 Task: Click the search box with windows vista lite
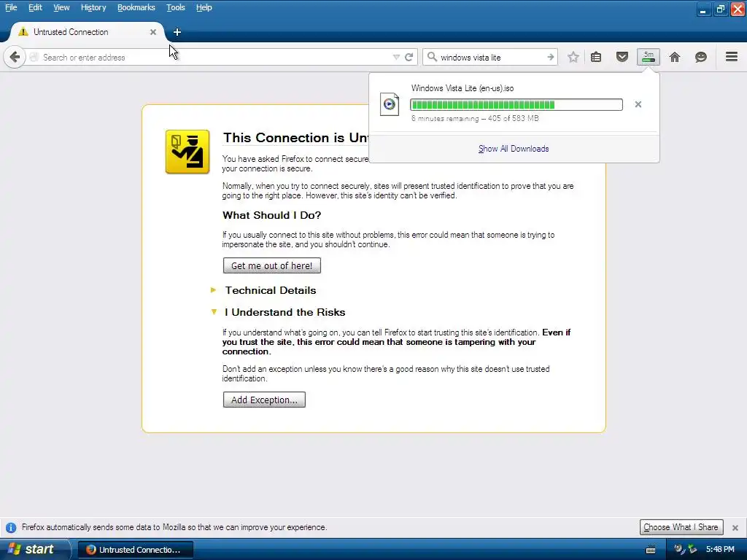(x=491, y=57)
